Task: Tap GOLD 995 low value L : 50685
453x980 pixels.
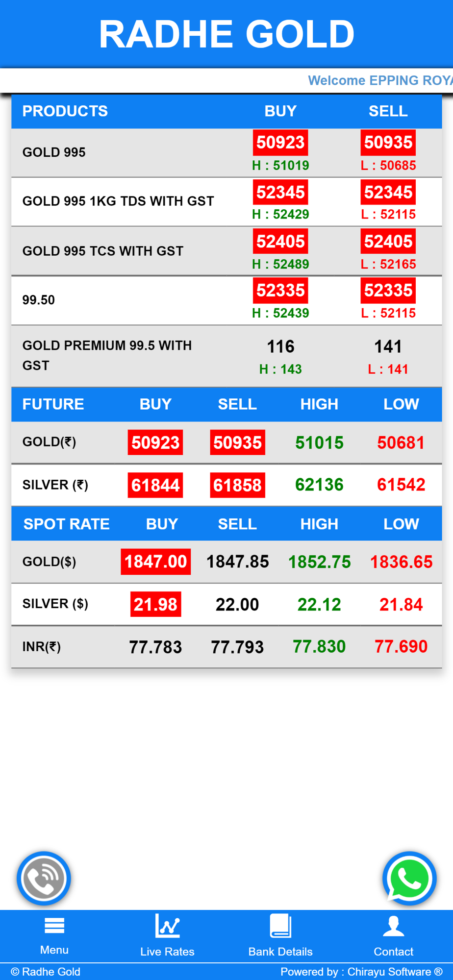Action: [x=388, y=166]
